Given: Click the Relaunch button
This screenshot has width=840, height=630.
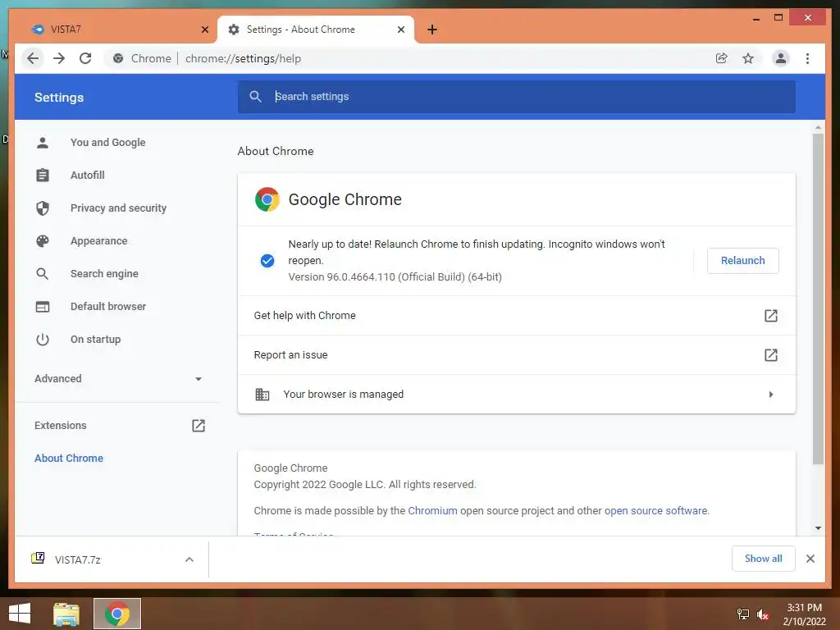Looking at the screenshot, I should 742,261.
